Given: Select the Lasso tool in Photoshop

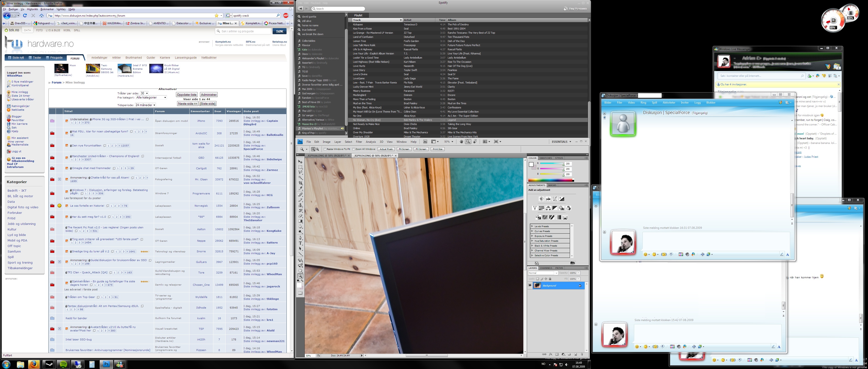Looking at the screenshot, I should click(300, 172).
